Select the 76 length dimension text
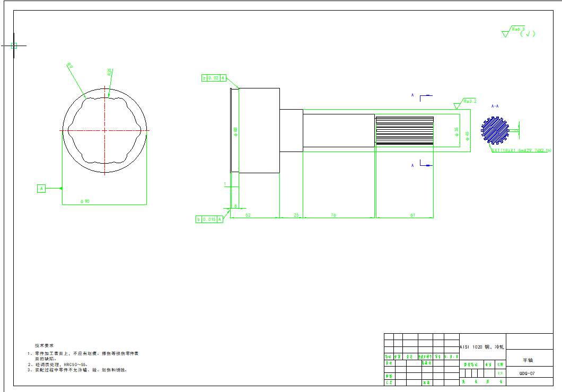562x392 pixels. click(333, 215)
